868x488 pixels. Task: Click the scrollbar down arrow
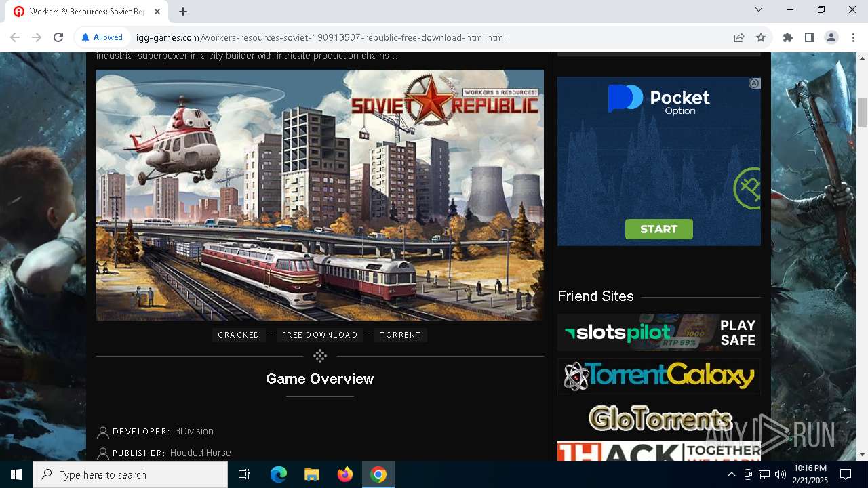[862, 455]
